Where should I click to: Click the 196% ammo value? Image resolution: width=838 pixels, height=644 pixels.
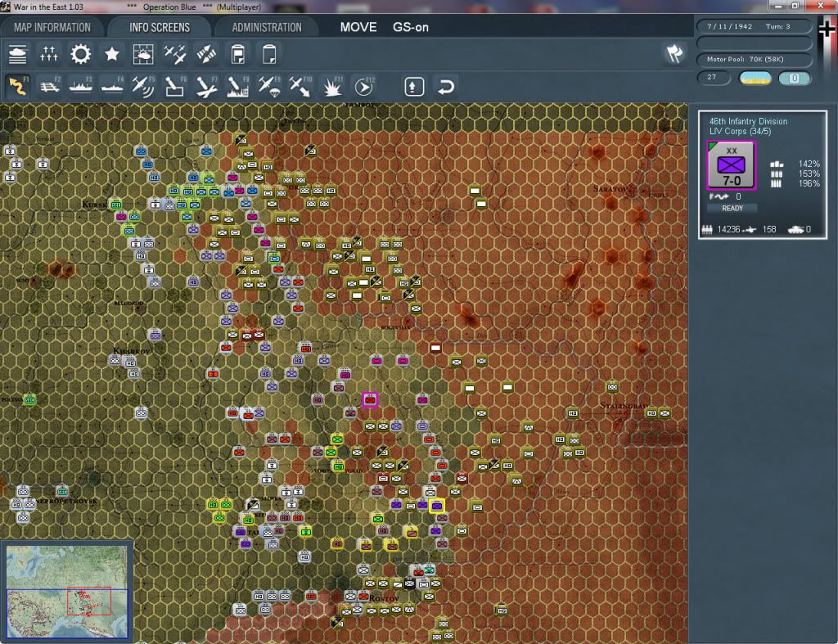pos(809,184)
